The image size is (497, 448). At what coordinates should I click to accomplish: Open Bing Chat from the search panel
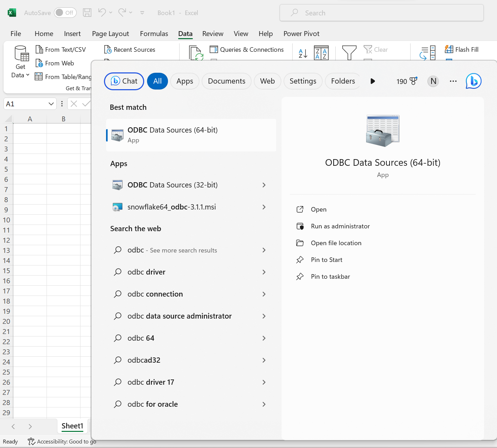[x=124, y=81]
